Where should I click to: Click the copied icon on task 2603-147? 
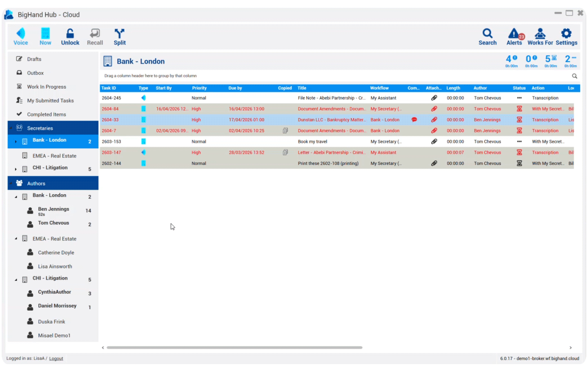285,152
